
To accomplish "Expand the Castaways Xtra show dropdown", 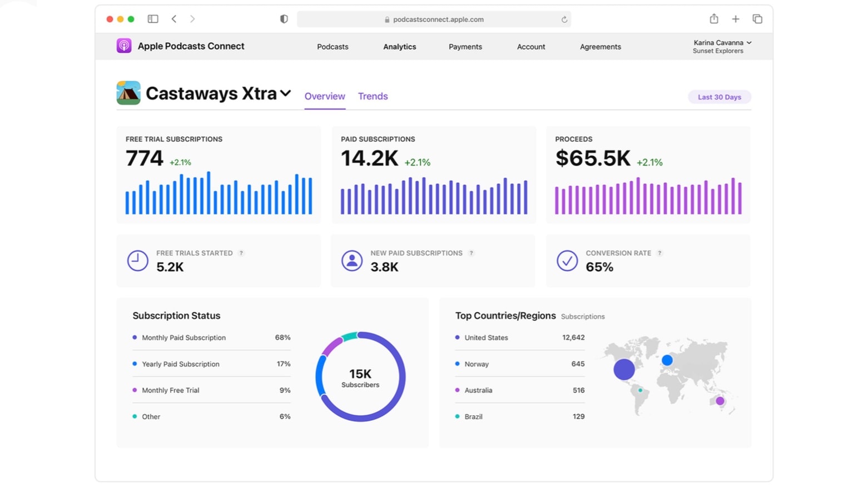I will point(285,93).
